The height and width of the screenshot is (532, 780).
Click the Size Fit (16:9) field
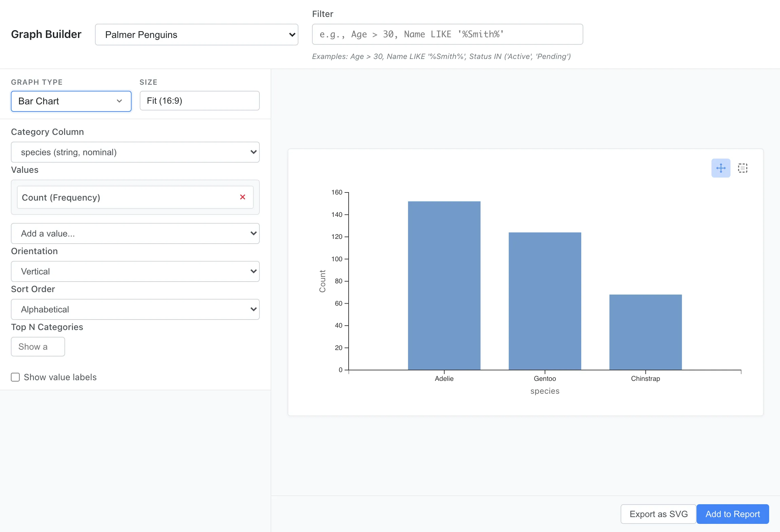click(199, 101)
